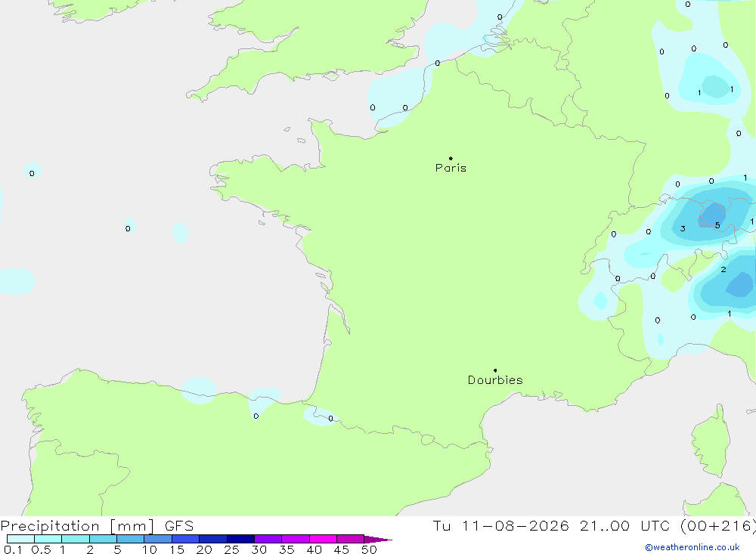Image resolution: width=756 pixels, height=554 pixels.
Task: Click the violet 30–35 legend swatch
Action: tap(268, 539)
